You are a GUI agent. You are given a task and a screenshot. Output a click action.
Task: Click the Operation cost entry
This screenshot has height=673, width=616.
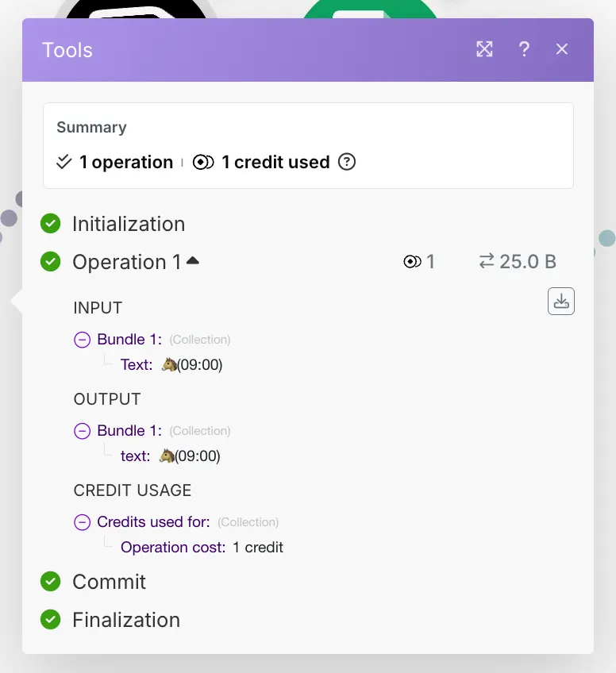(173, 548)
